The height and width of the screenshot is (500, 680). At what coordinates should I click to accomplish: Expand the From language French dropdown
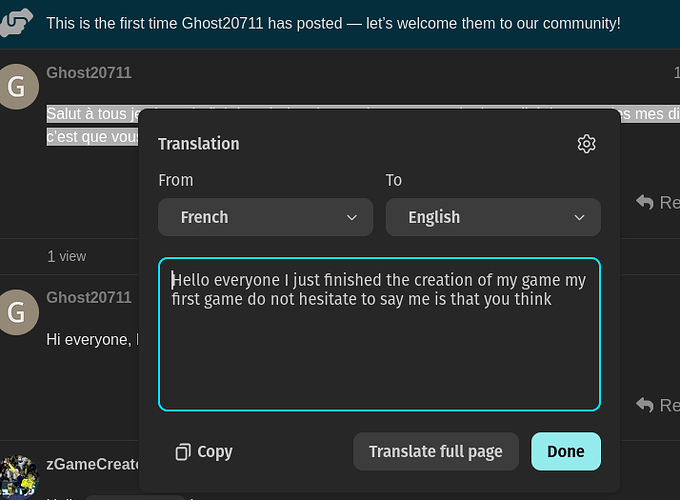[x=265, y=217]
